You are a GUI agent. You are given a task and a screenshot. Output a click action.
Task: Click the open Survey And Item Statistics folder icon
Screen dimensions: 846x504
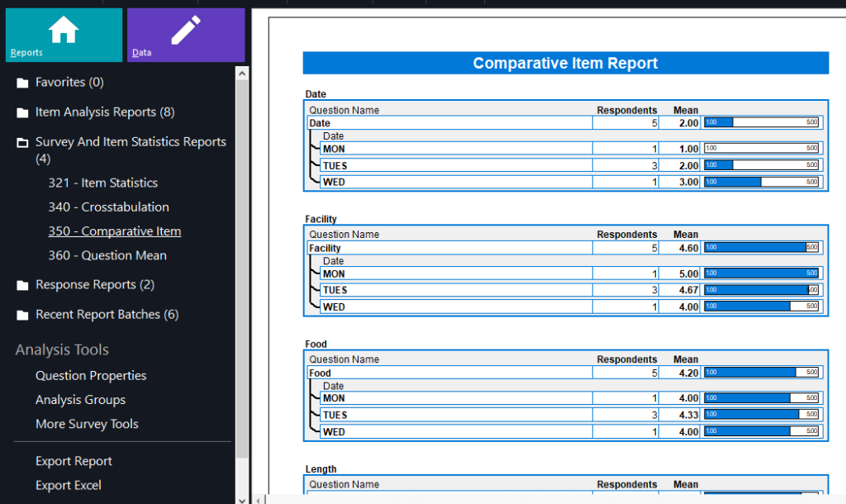click(x=22, y=142)
